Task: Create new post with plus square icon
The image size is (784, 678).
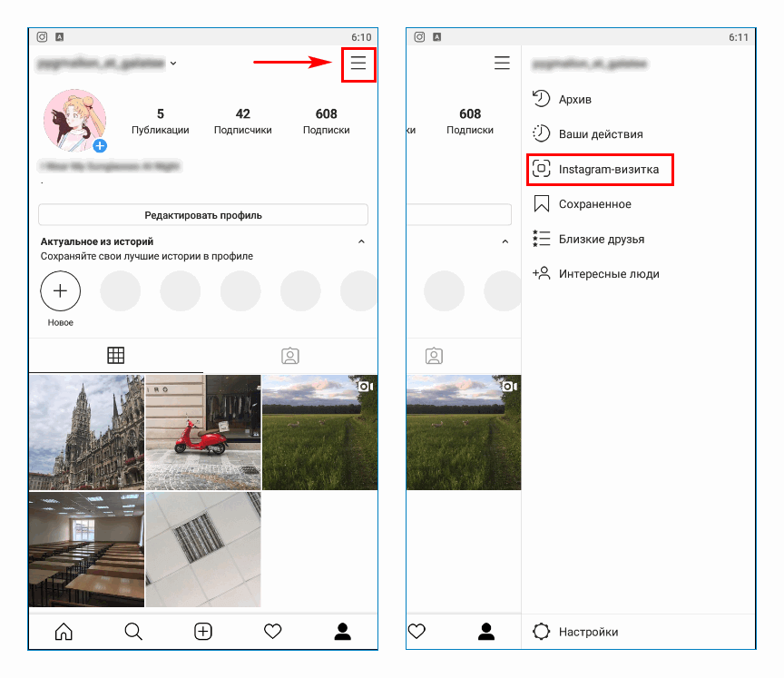Action: coord(203,632)
